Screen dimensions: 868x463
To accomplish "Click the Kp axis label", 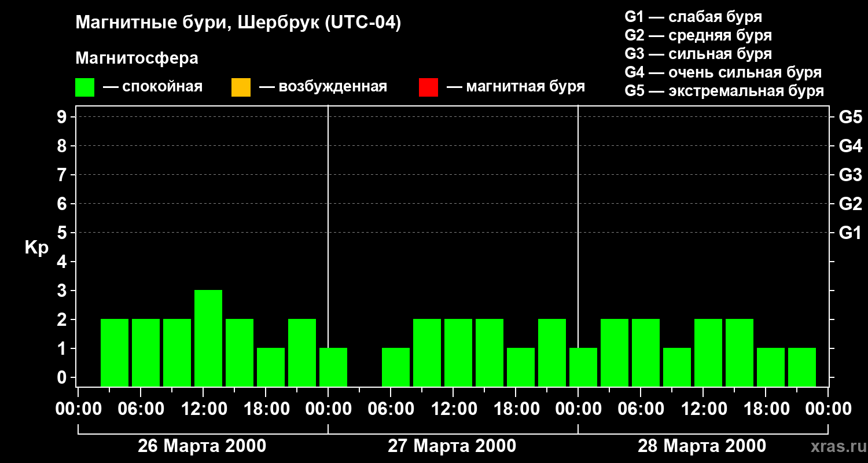I will (36, 248).
